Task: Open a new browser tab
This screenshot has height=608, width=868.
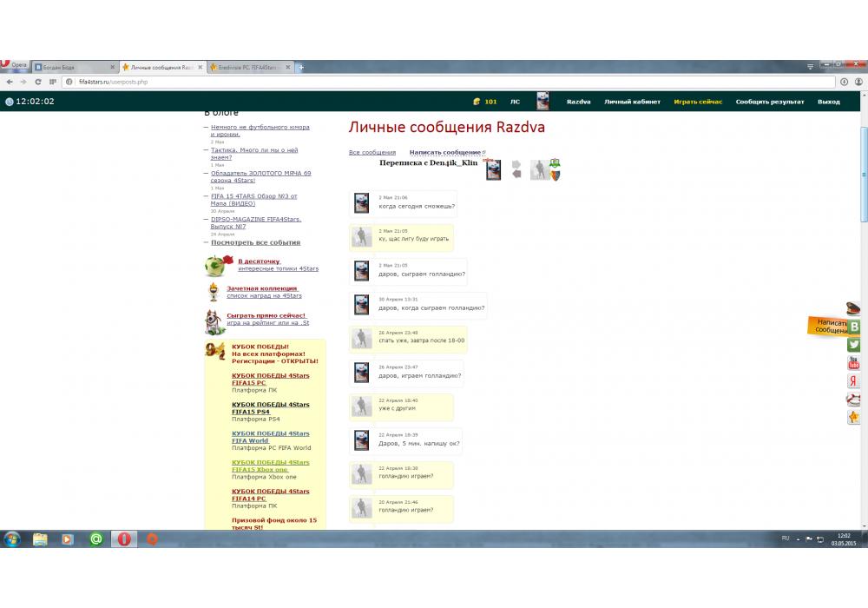Action: pos(301,67)
